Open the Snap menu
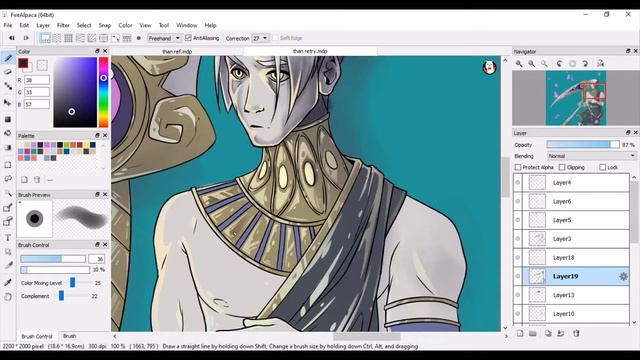 [x=104, y=25]
